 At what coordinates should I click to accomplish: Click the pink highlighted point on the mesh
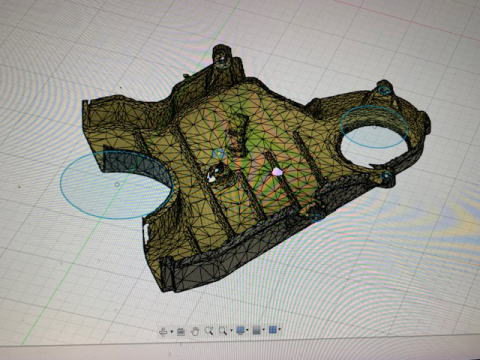tap(277, 172)
